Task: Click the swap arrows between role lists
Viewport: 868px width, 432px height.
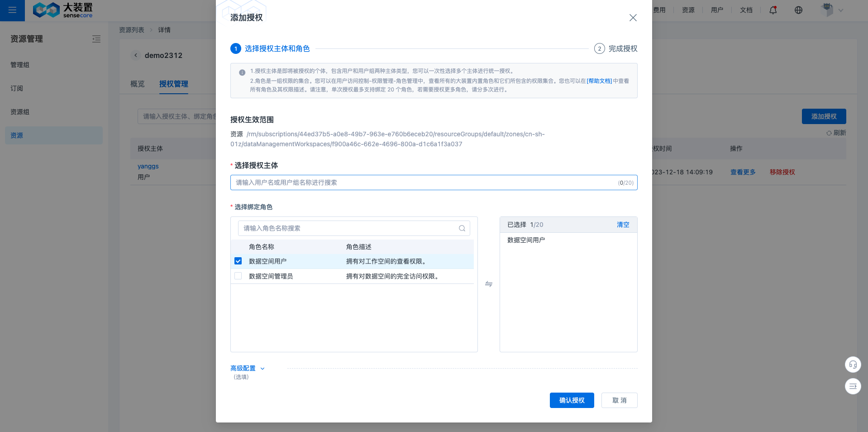Action: click(x=488, y=284)
